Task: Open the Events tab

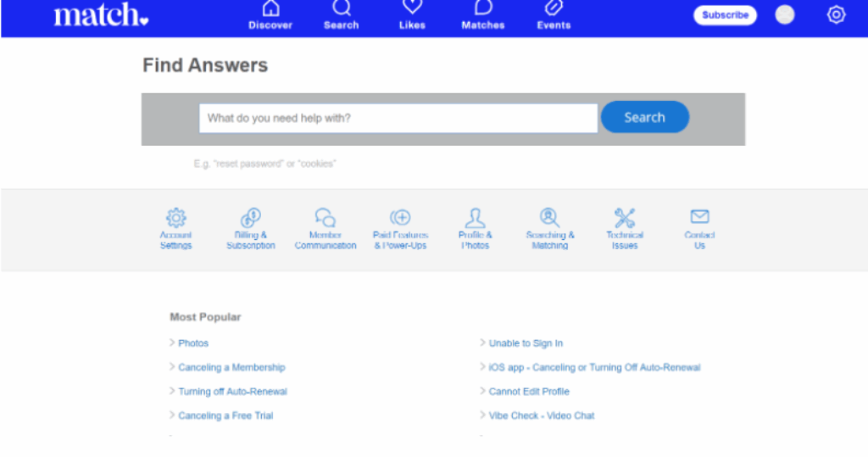Action: pyautogui.click(x=553, y=15)
